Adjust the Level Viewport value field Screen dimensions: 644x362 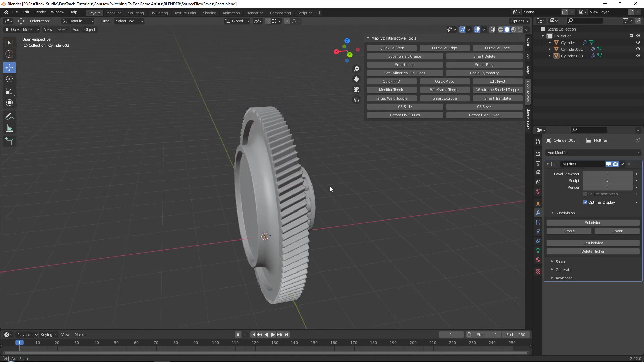tap(607, 174)
